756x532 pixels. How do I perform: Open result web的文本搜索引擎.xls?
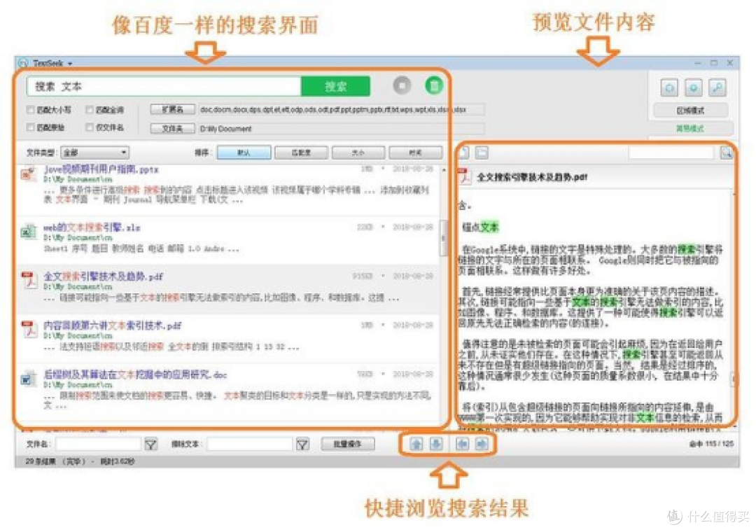coord(92,227)
